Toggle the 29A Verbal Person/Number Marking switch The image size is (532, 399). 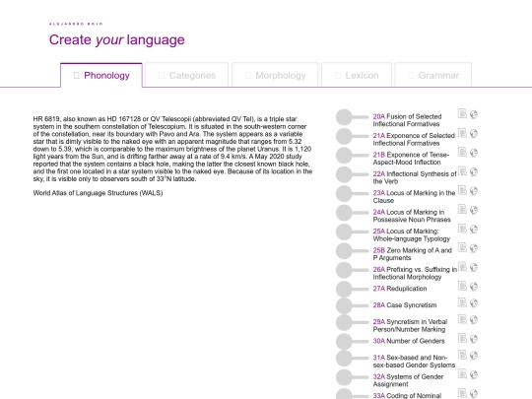pos(352,322)
